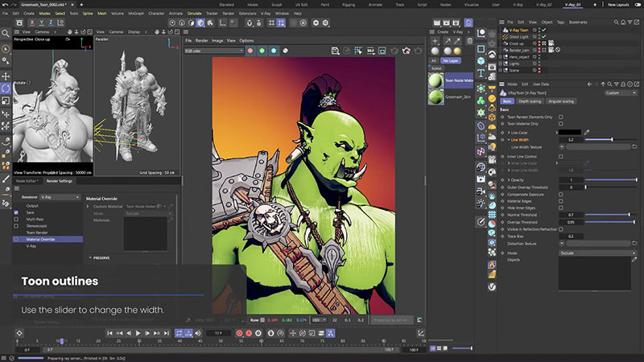Expand the Custom Material row
Screen dimensions: 644x362
tap(88, 207)
